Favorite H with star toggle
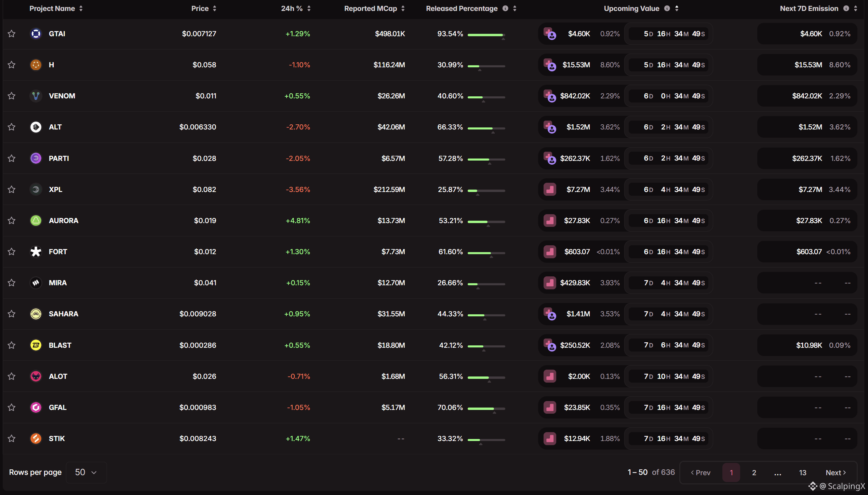 (x=12, y=65)
